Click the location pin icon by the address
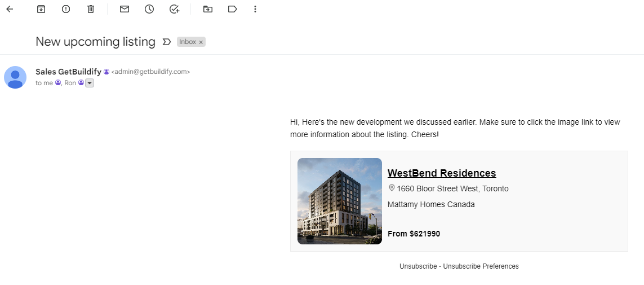The height and width of the screenshot is (285, 644). (392, 188)
